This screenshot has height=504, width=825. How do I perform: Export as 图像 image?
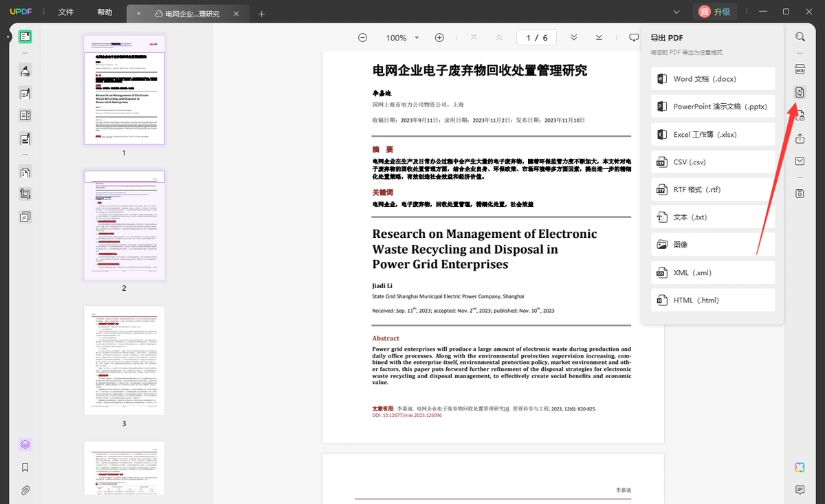713,245
